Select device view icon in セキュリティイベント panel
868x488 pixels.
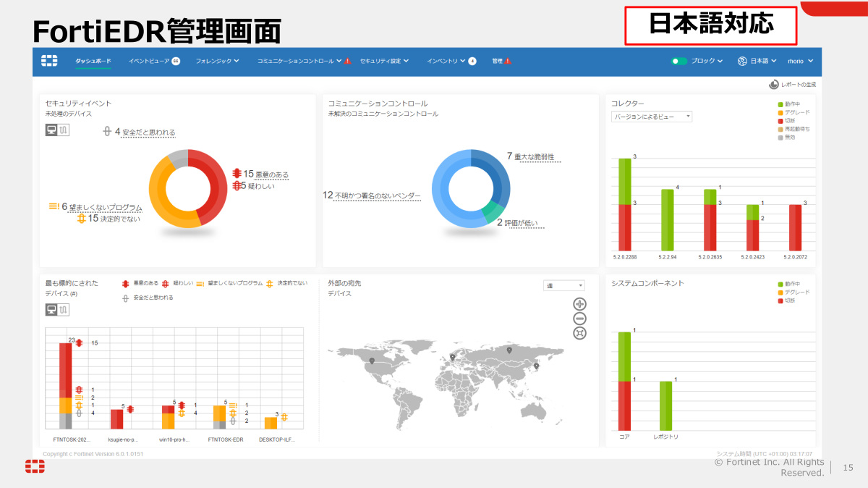51,130
